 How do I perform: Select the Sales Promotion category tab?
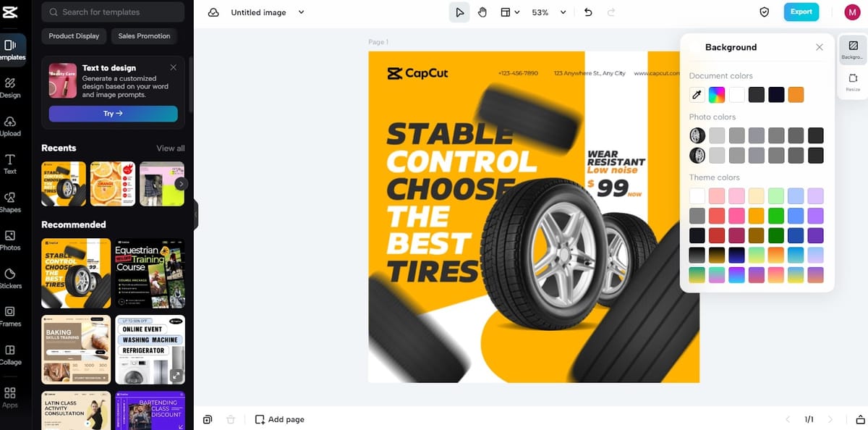tap(144, 36)
